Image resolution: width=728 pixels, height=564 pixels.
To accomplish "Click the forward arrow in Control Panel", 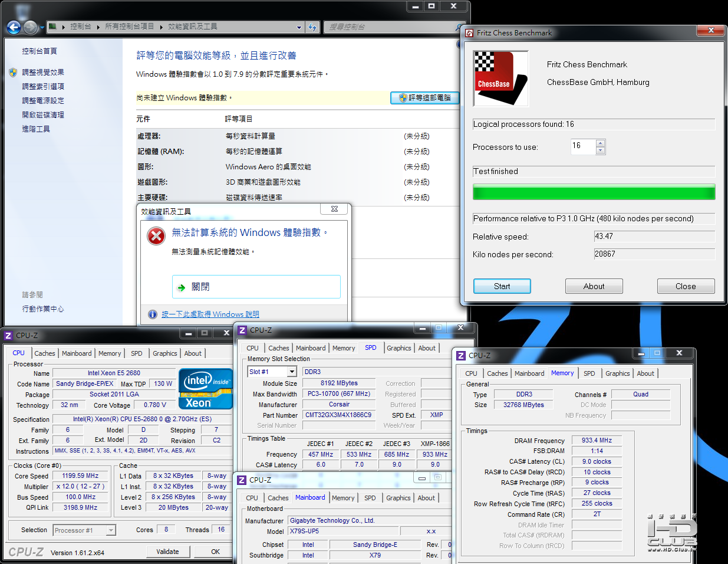I will 31,27.
